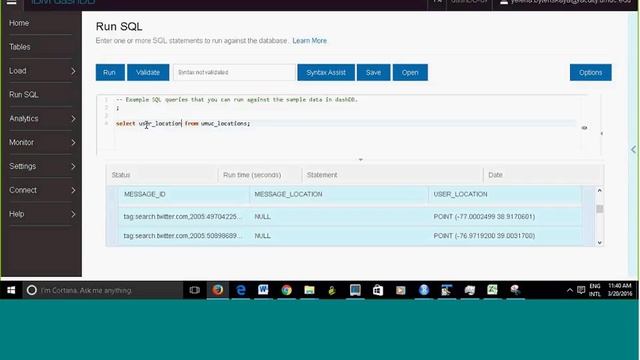The width and height of the screenshot is (640, 360).
Task: Open Microsoft Excel from the taskbar
Action: point(492,290)
